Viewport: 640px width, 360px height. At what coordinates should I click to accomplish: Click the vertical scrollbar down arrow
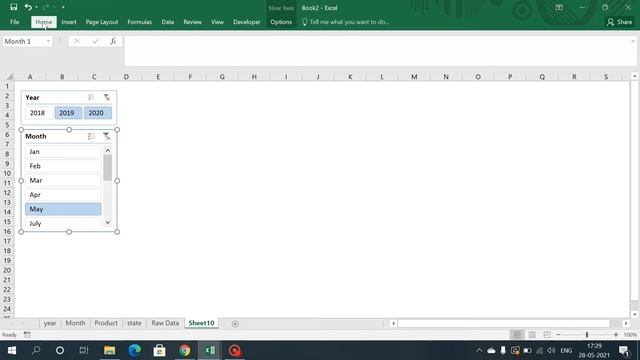pyautogui.click(x=634, y=314)
